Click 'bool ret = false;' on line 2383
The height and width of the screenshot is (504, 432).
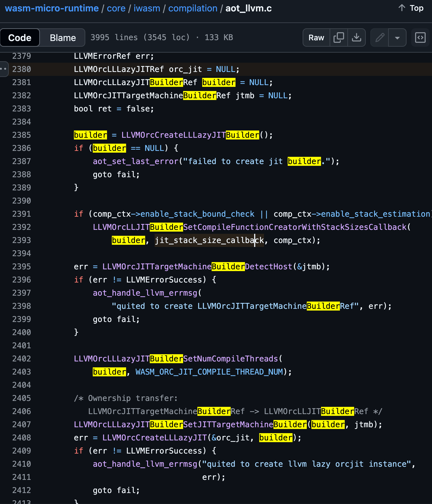point(114,109)
